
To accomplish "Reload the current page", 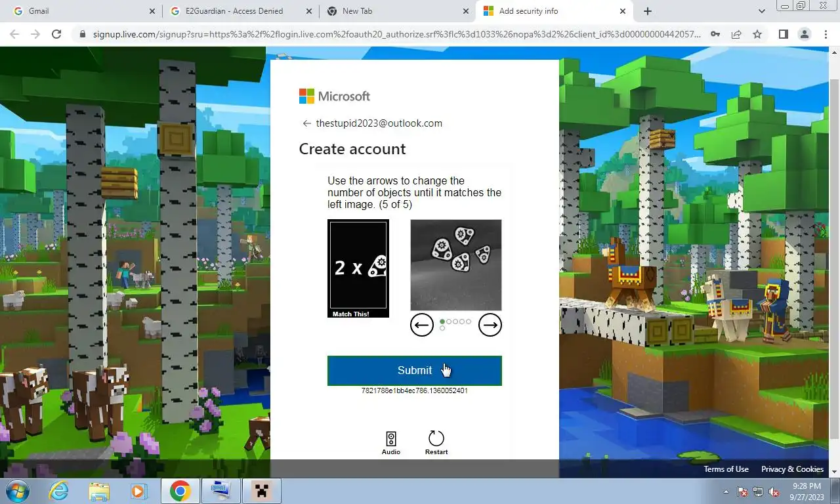I will click(x=56, y=34).
